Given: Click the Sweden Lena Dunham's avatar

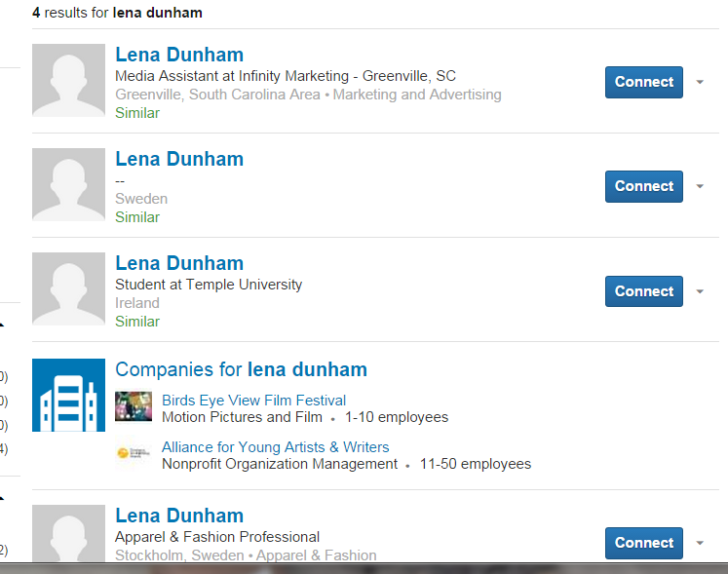Looking at the screenshot, I should [68, 184].
